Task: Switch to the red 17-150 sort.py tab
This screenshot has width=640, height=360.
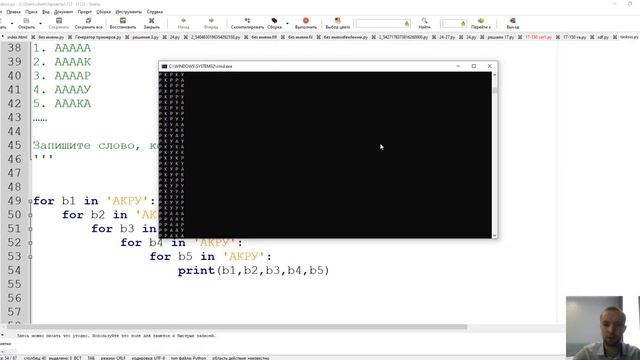Action: [x=538, y=37]
